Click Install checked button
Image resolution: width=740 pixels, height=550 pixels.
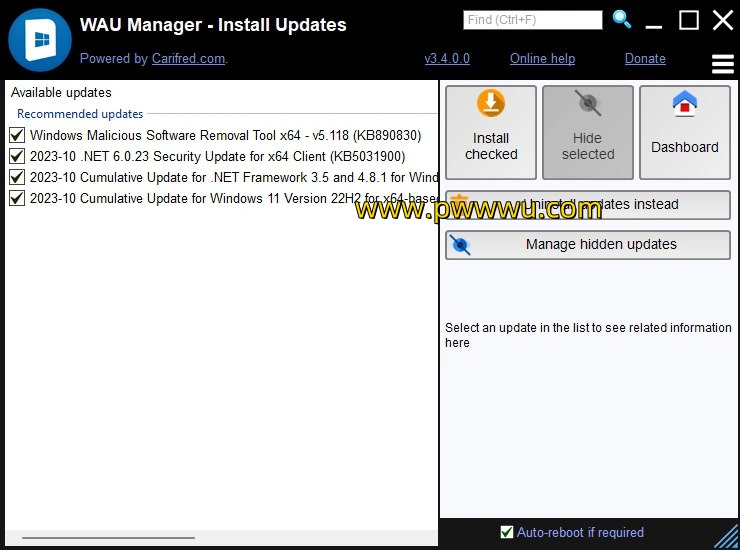point(491,132)
